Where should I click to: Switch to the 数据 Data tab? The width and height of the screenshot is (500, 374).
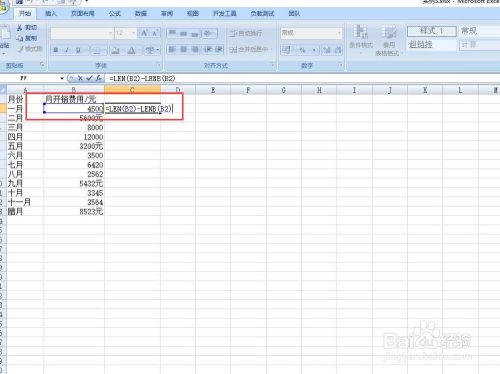(141, 14)
